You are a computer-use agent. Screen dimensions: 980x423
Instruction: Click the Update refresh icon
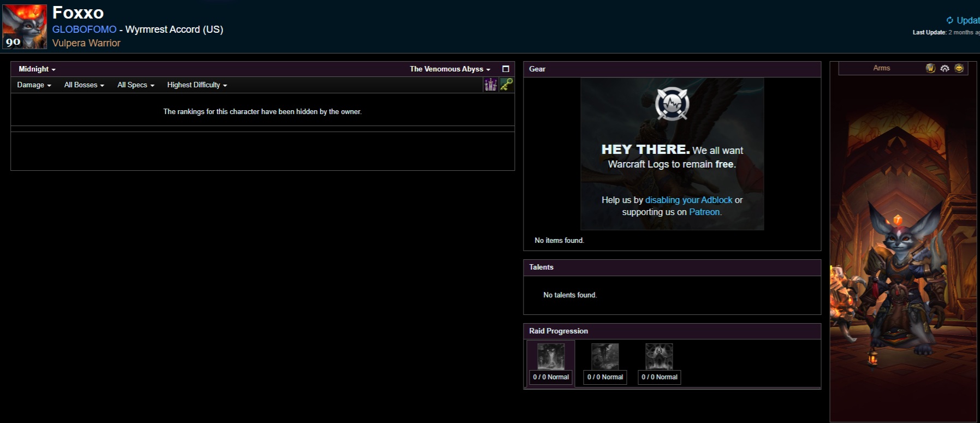[950, 20]
